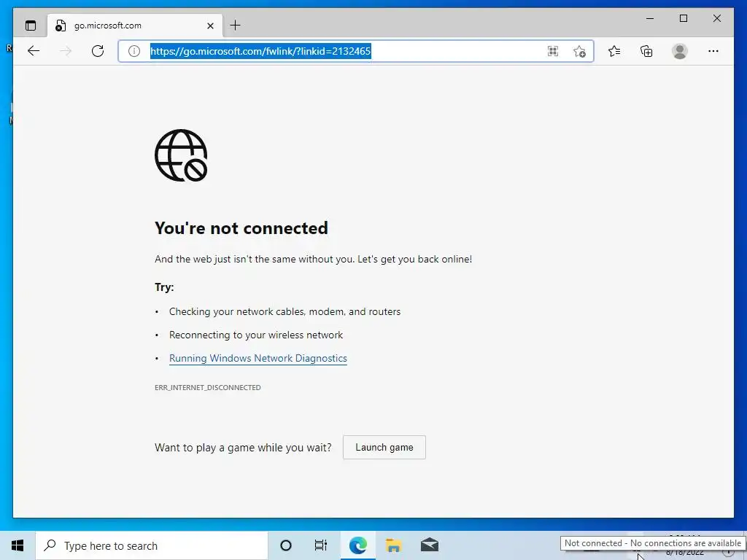Open the Favorites list

614,51
